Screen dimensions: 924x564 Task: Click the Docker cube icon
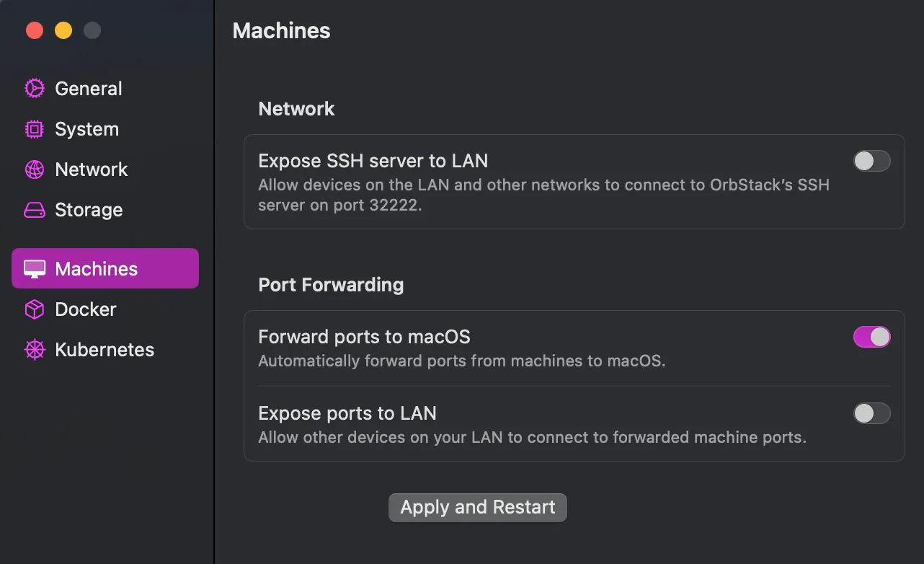point(35,309)
